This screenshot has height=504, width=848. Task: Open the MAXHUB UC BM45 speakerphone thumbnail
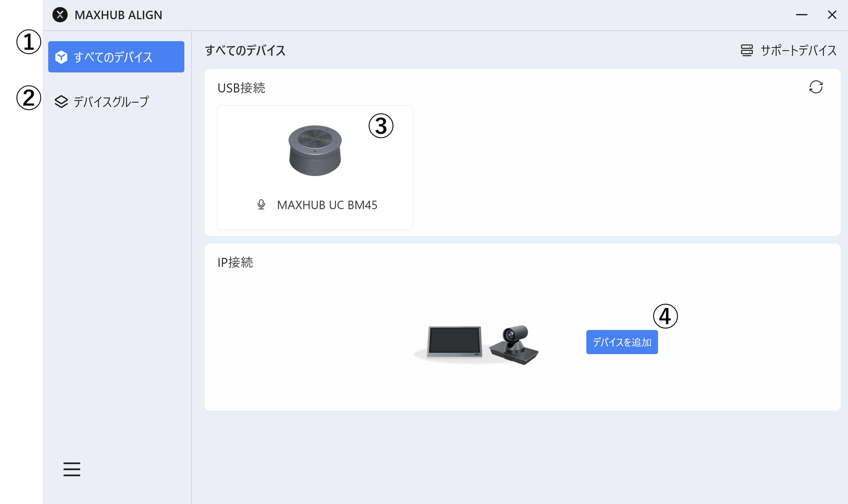click(x=315, y=150)
